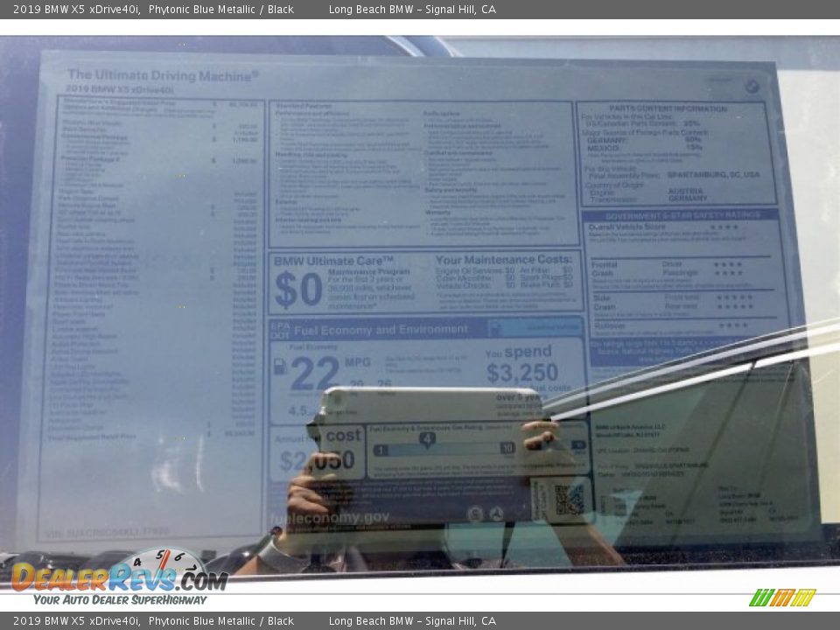
Task: Click the Rollover star rating
Action: tap(733, 325)
